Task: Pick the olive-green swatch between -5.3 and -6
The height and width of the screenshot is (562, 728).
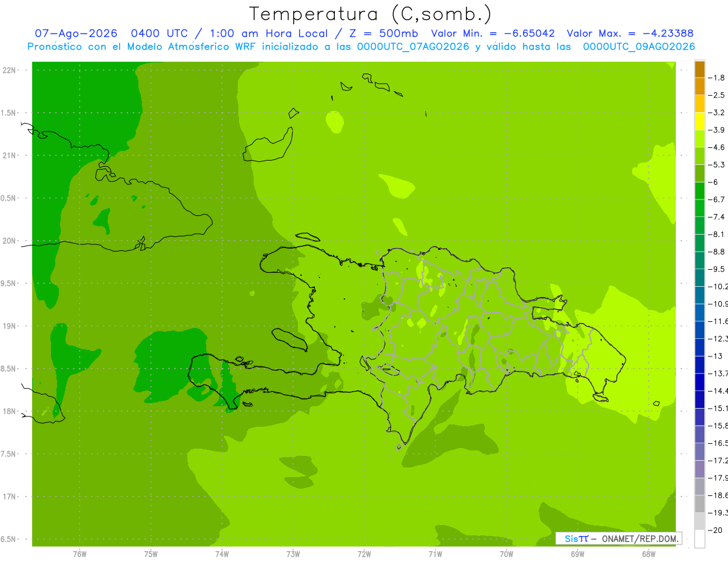Action: click(699, 173)
